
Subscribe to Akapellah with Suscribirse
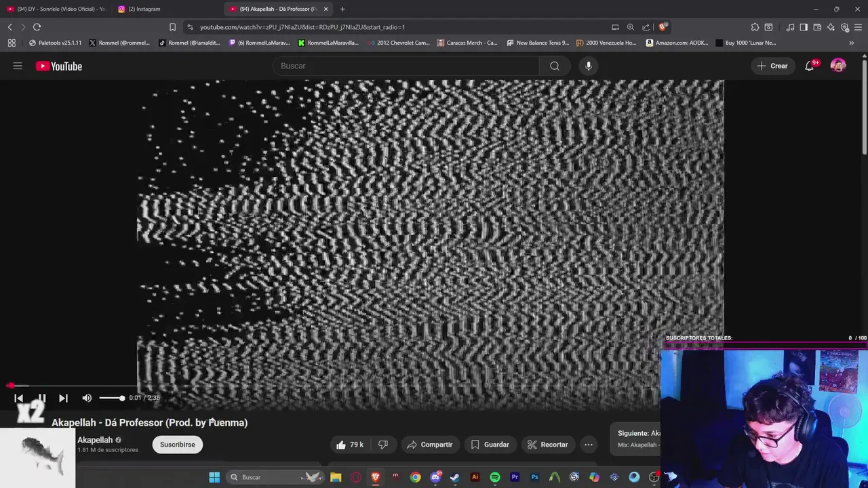(178, 445)
